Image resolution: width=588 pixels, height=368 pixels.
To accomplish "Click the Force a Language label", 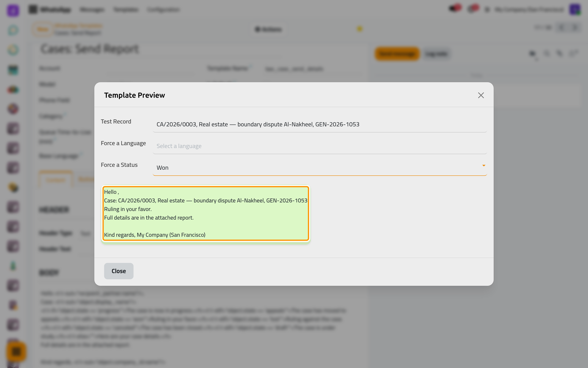I will [123, 143].
